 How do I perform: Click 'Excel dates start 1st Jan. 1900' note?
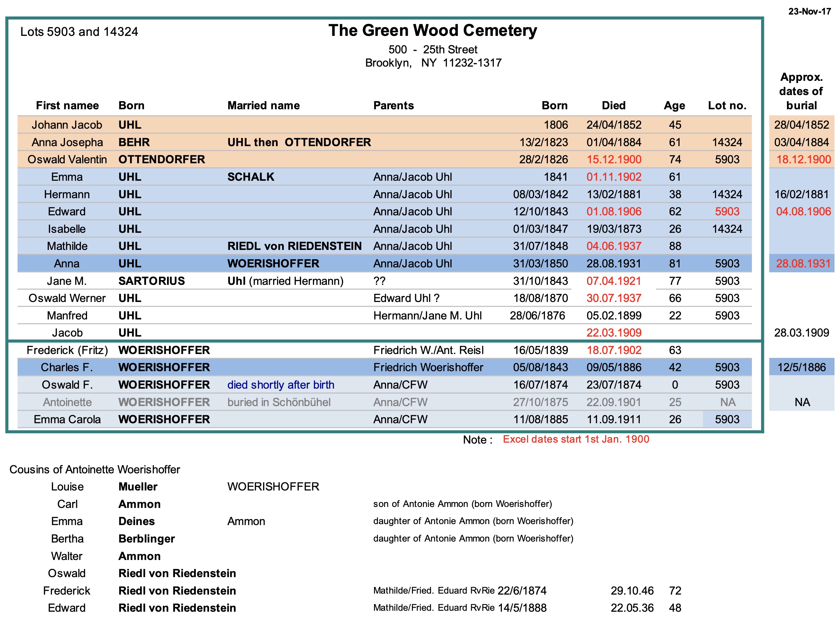(576, 439)
